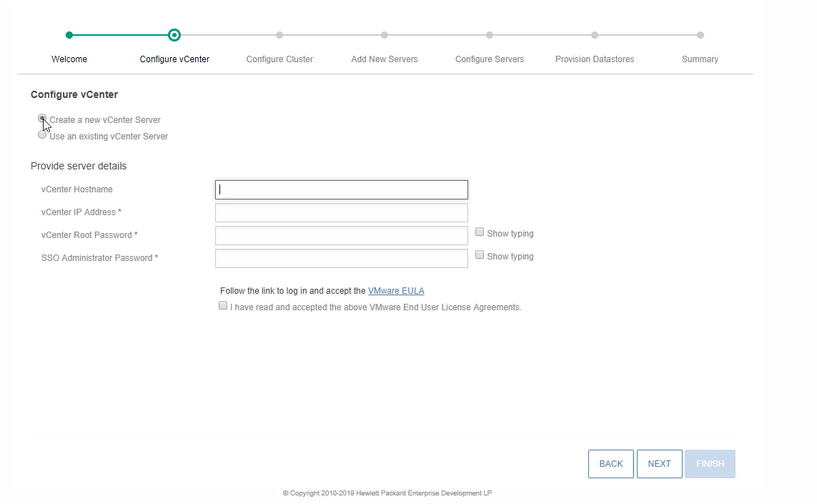Click the Welcome step progress dot
The width and height of the screenshot is (817, 504).
[69, 35]
